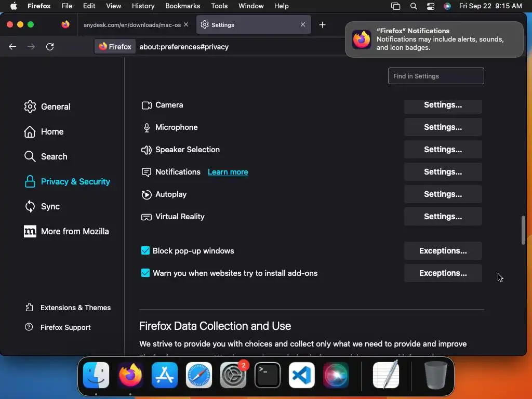Viewport: 532px width, 399px height.
Task: Click the Firefox identity icon in address bar
Action: [x=115, y=47]
